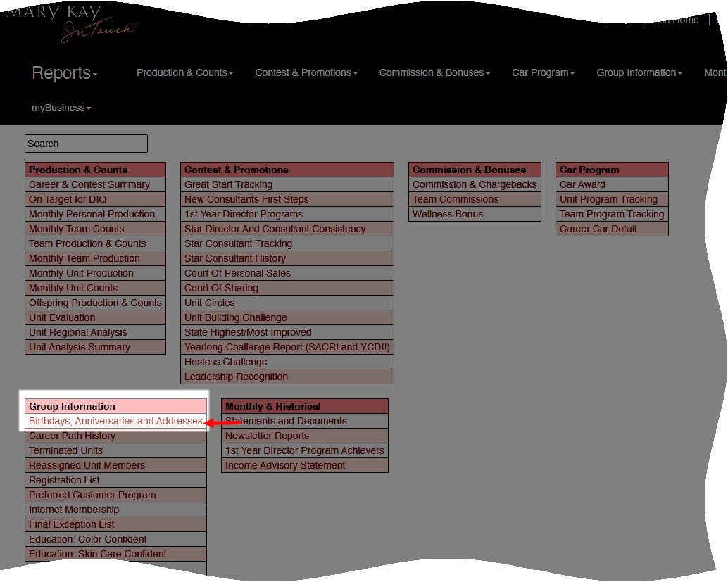Open Star Consultant History report
The image size is (728, 582).
pyautogui.click(x=287, y=259)
